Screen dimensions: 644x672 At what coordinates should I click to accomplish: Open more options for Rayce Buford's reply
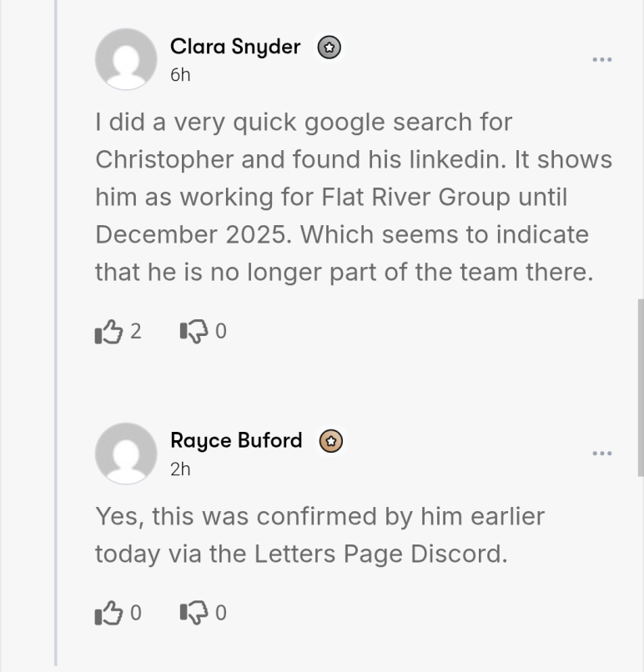(602, 453)
